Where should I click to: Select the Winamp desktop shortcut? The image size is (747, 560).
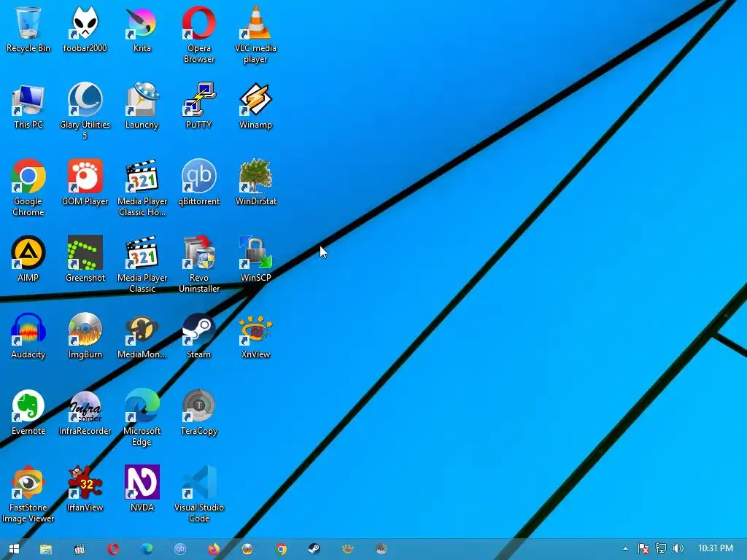(x=255, y=106)
